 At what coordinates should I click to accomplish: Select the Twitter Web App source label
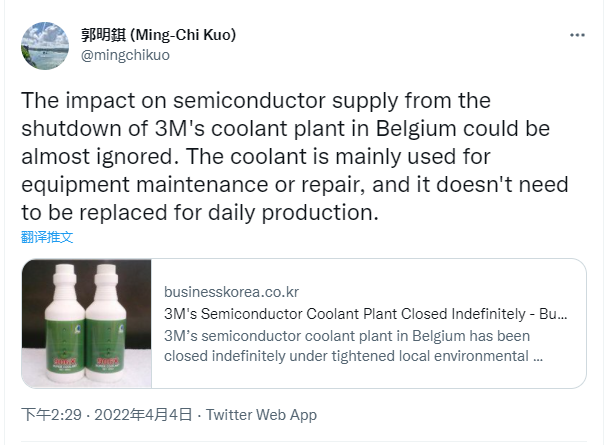pyautogui.click(x=261, y=414)
